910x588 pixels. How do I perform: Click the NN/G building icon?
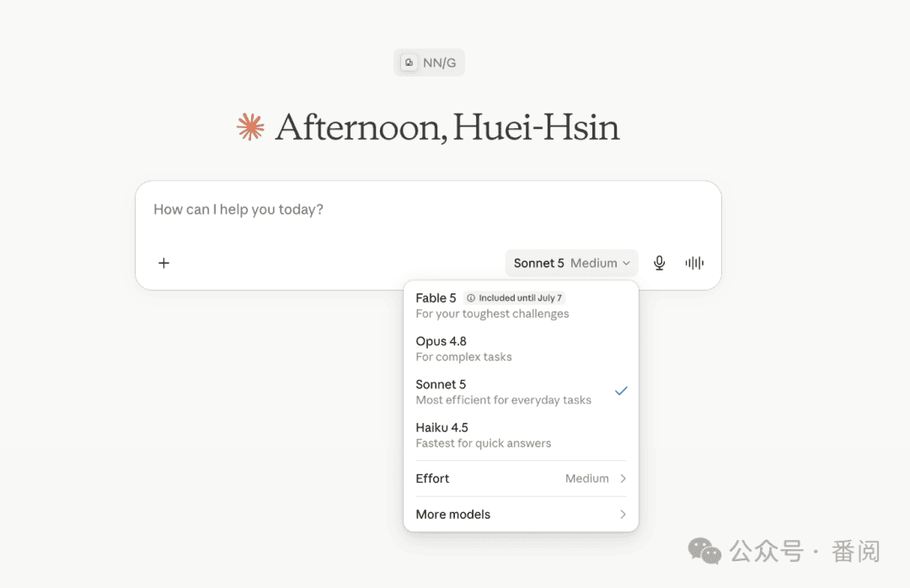409,62
